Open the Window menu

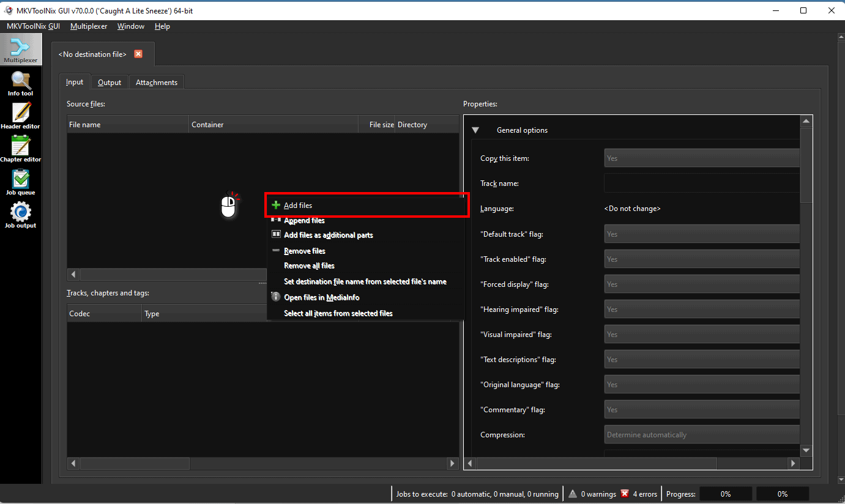[131, 26]
